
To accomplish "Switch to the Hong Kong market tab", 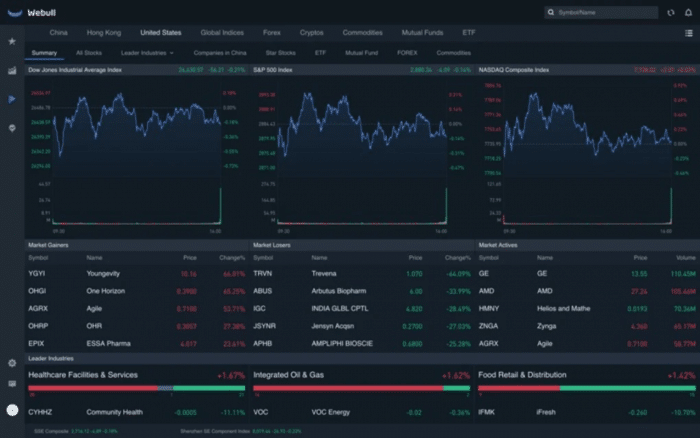I will tap(104, 33).
